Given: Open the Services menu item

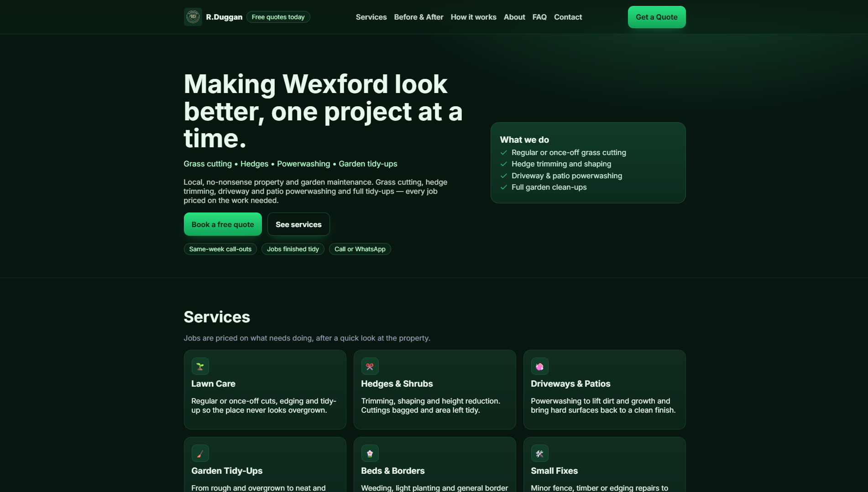Looking at the screenshot, I should click(x=371, y=17).
